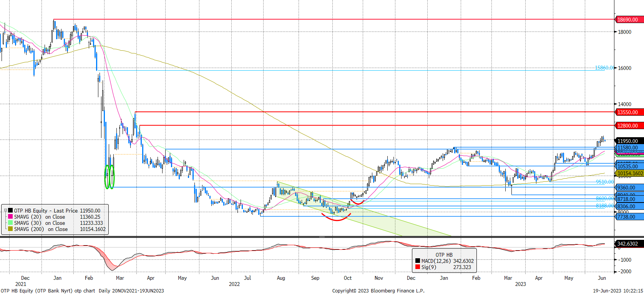Click the 10535.00 blue level label
Viewport: 644px width, 294px height.
(x=629, y=166)
